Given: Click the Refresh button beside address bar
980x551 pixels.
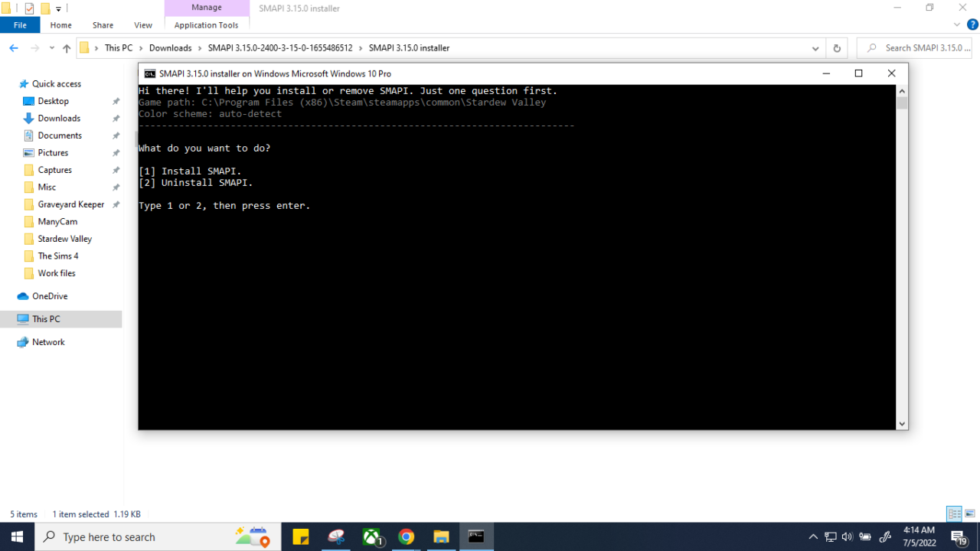Looking at the screenshot, I should [x=837, y=48].
